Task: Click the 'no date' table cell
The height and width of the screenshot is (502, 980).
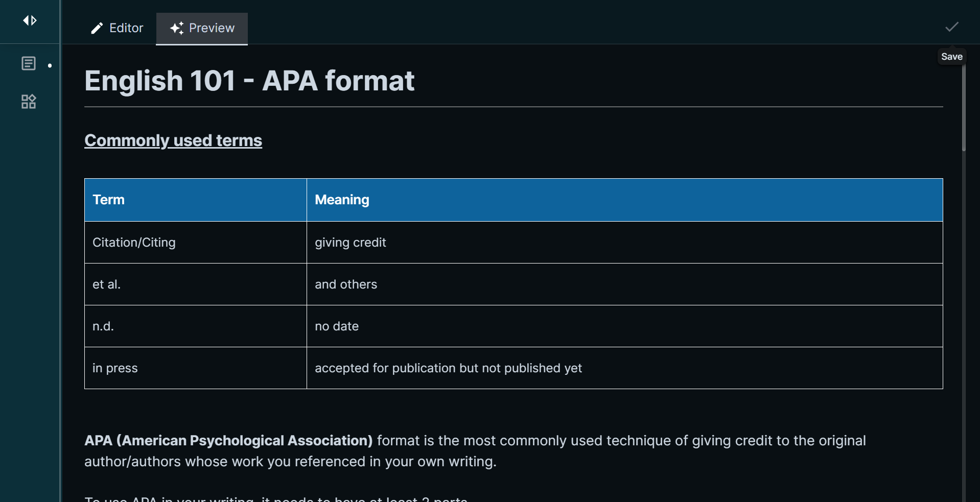Action: pyautogui.click(x=624, y=326)
